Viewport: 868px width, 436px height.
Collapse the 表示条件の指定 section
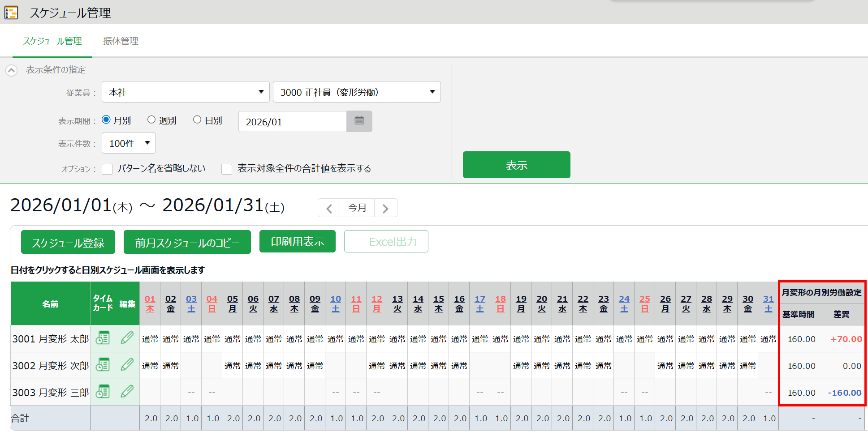tap(12, 70)
